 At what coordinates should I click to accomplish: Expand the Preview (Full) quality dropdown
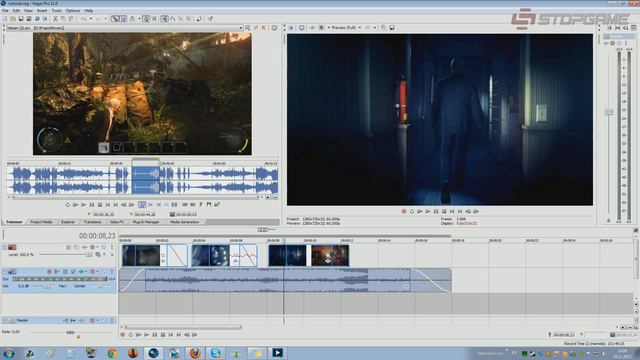tap(360, 28)
